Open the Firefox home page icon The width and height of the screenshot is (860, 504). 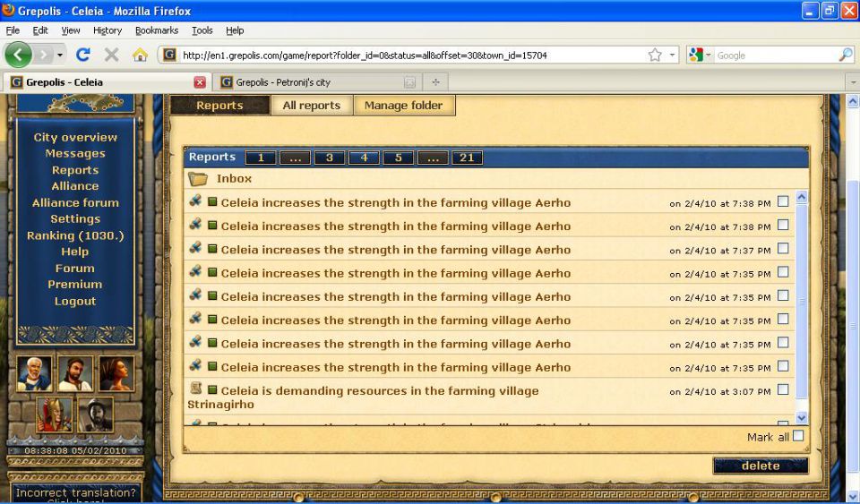(140, 55)
